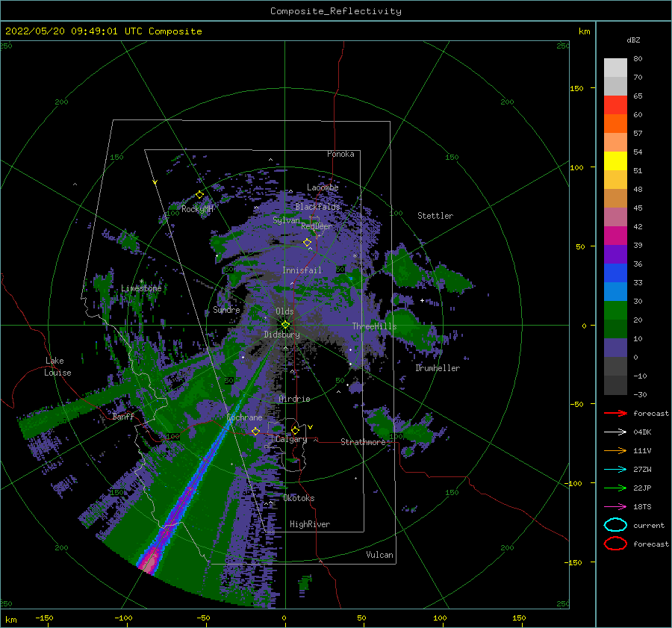Click the yellow diamond marker above Calgary
The image size is (672, 628).
(x=295, y=430)
